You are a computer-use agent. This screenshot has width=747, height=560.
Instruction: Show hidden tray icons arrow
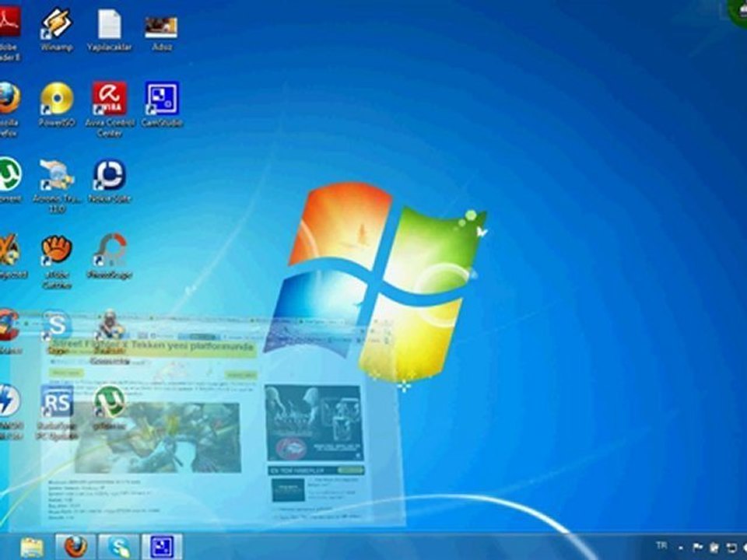coord(682,548)
